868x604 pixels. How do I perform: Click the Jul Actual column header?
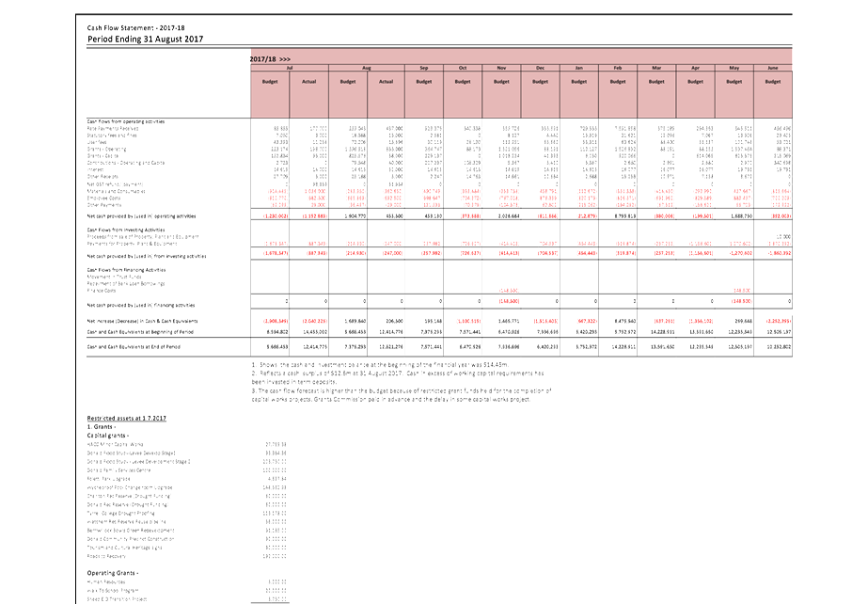click(308, 82)
